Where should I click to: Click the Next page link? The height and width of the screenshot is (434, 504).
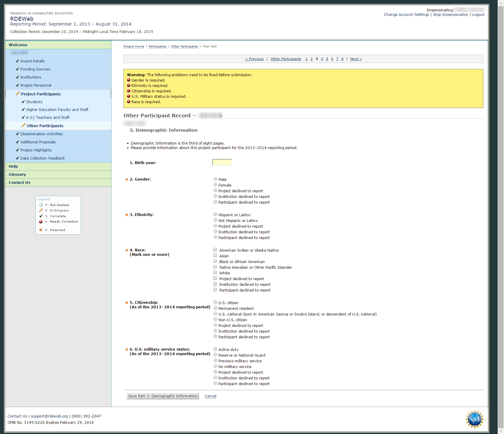(x=356, y=59)
